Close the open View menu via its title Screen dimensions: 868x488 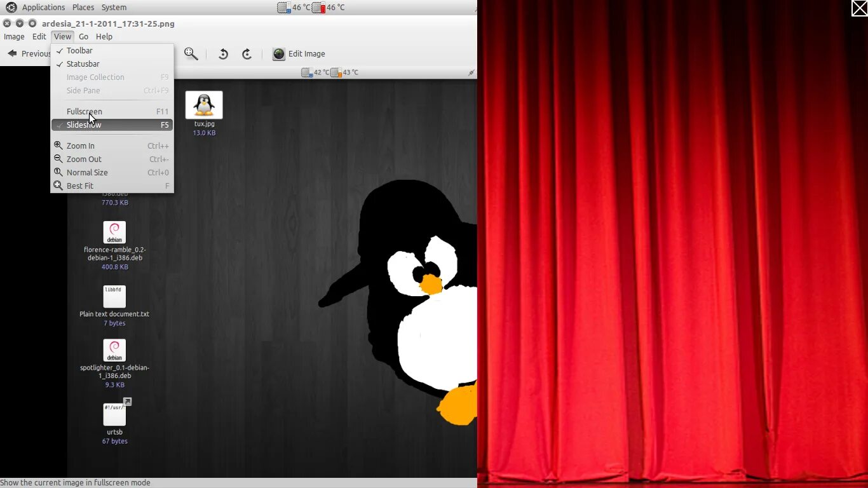tap(62, 37)
